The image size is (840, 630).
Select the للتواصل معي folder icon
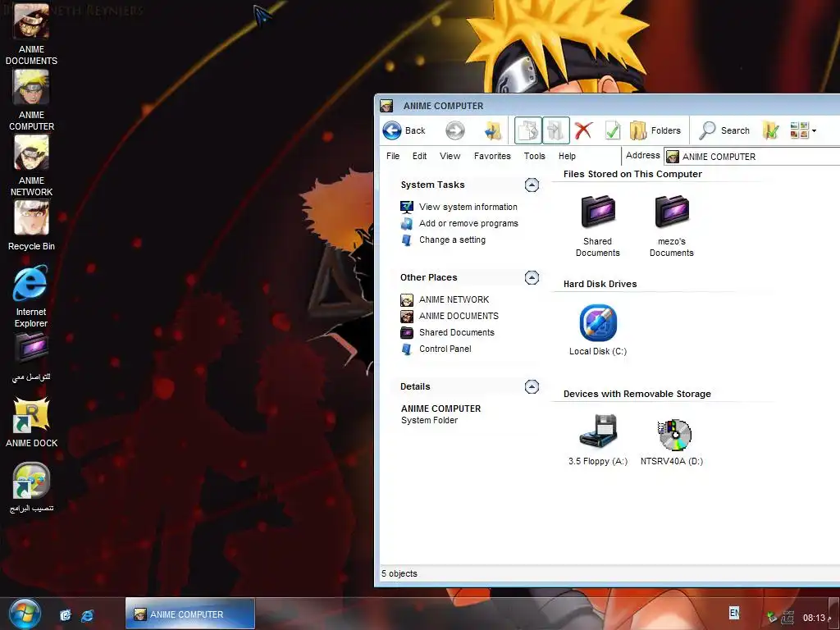click(x=31, y=357)
